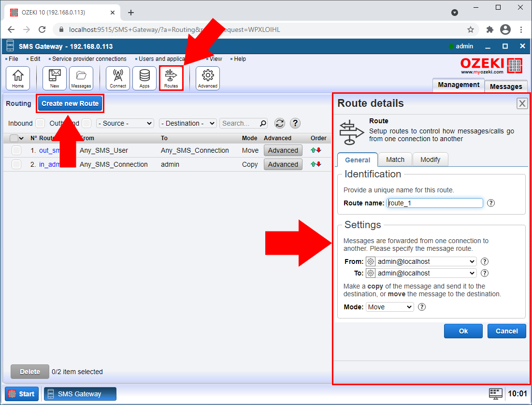Viewport: 532px width, 405px height.
Task: Check the out_sms route row checkbox
Action: [16, 150]
